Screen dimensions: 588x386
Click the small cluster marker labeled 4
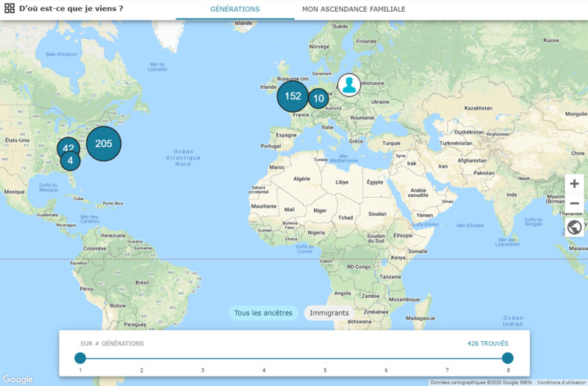(70, 160)
